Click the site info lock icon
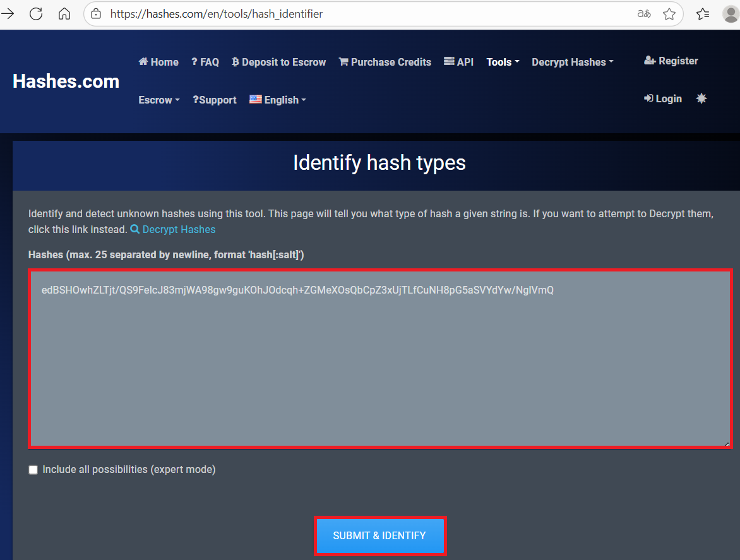Image resolution: width=740 pixels, height=560 pixels. click(x=96, y=14)
